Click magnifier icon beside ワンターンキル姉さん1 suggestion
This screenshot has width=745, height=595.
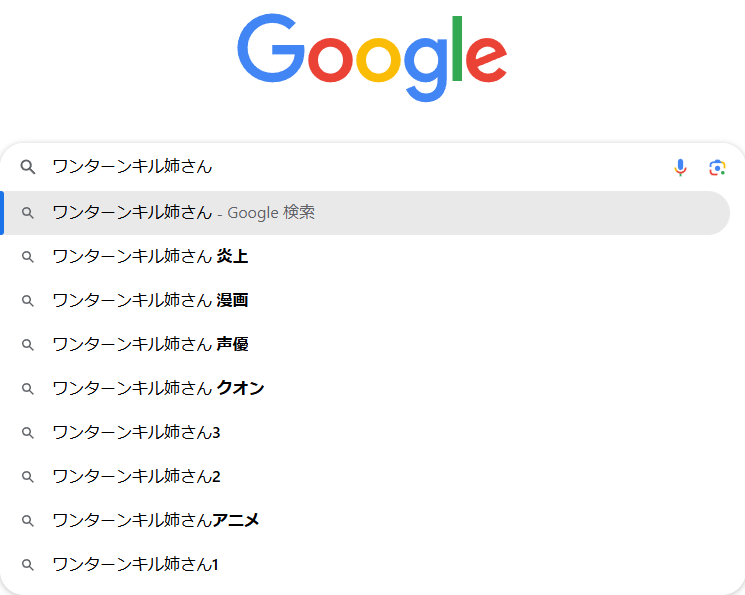coord(28,565)
